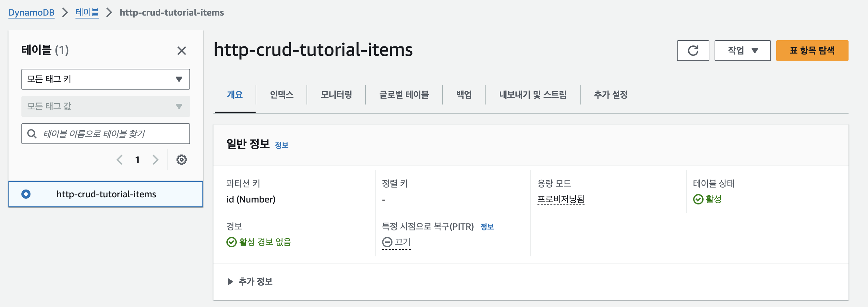Switch to the 모니터링 tab
The width and height of the screenshot is (868, 307).
(x=336, y=95)
